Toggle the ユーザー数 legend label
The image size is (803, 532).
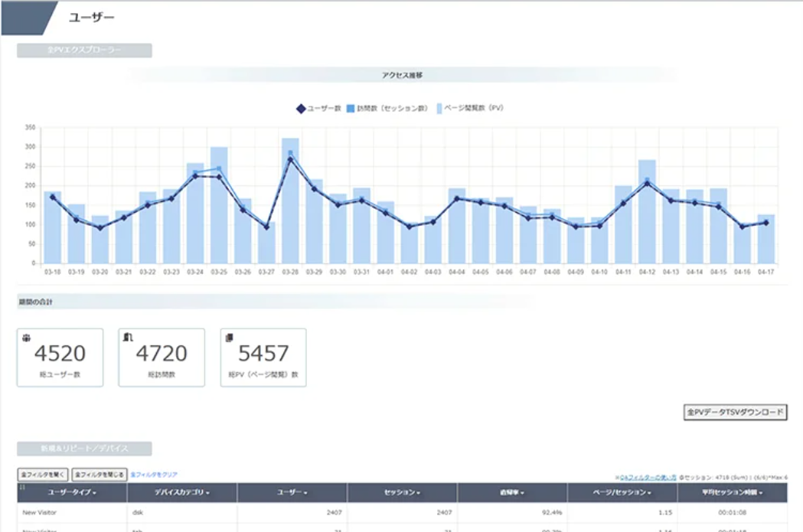[x=323, y=109]
